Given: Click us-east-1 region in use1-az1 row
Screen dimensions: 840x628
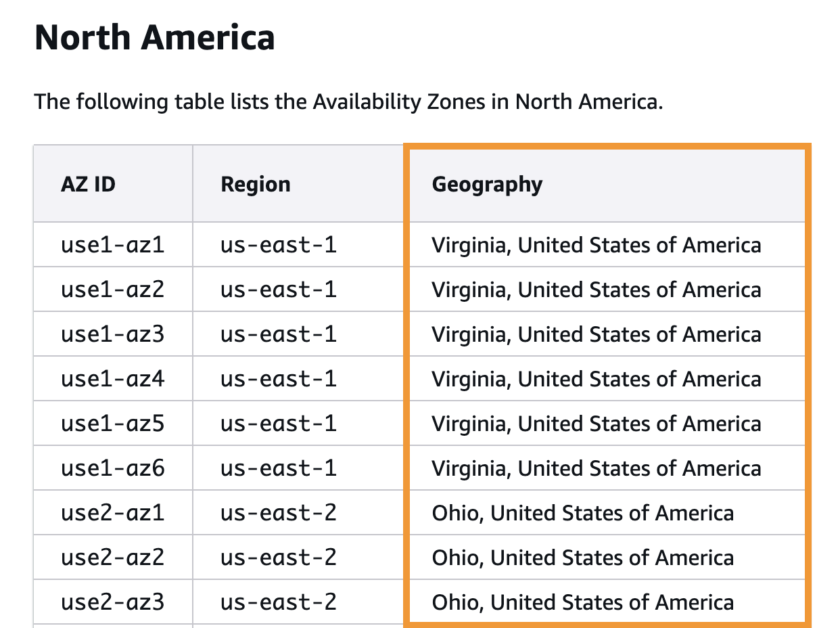Looking at the screenshot, I should point(279,244).
